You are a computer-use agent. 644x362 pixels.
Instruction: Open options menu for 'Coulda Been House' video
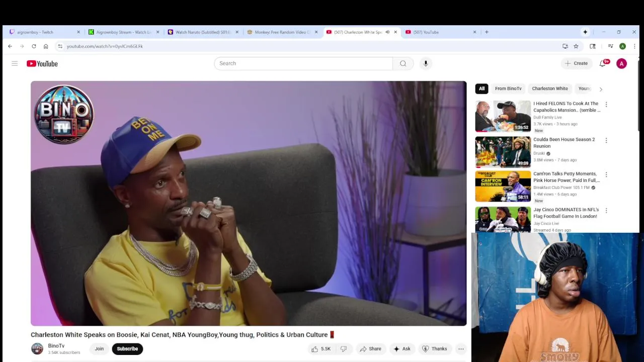click(606, 140)
